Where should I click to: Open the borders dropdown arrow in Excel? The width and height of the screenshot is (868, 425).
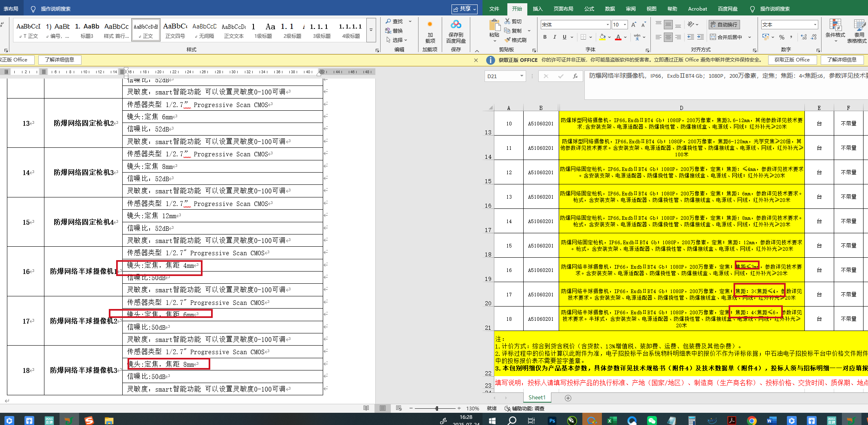[x=590, y=37]
